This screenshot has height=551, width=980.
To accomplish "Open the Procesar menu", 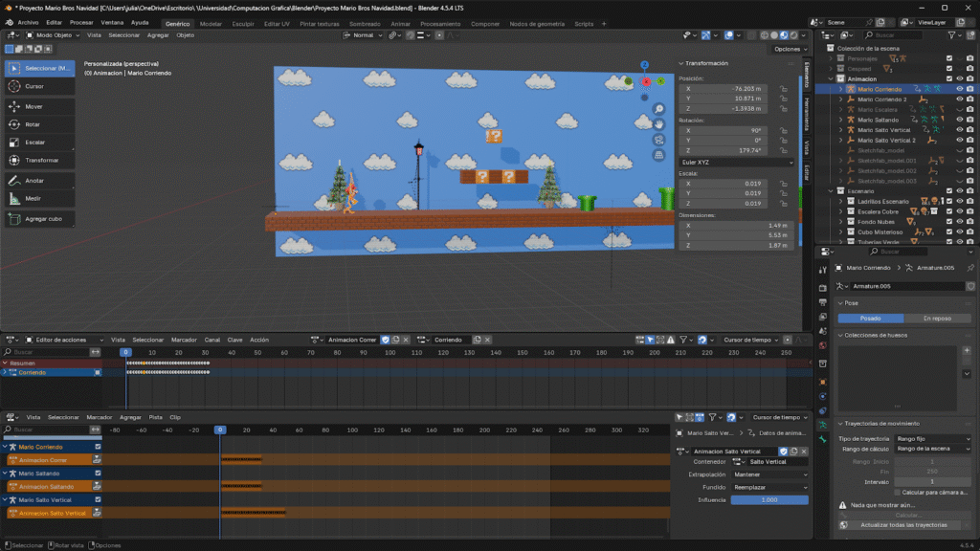I will pyautogui.click(x=81, y=22).
